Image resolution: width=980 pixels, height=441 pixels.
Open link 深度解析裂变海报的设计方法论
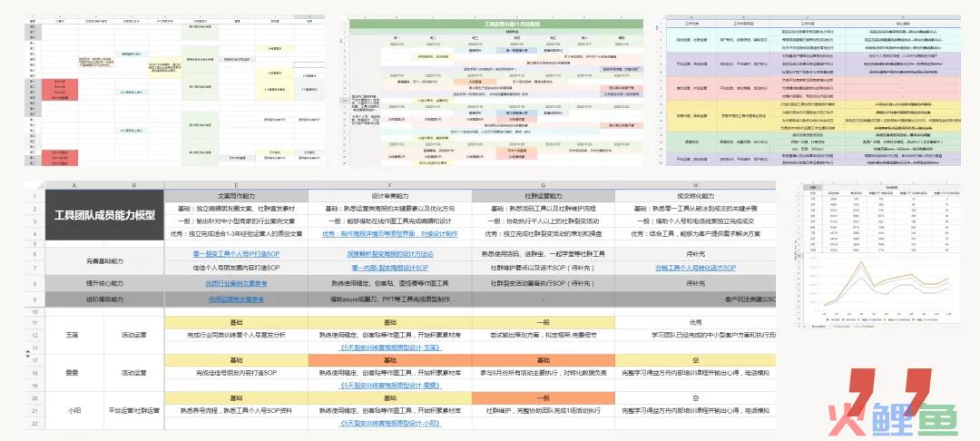pyautogui.click(x=389, y=254)
